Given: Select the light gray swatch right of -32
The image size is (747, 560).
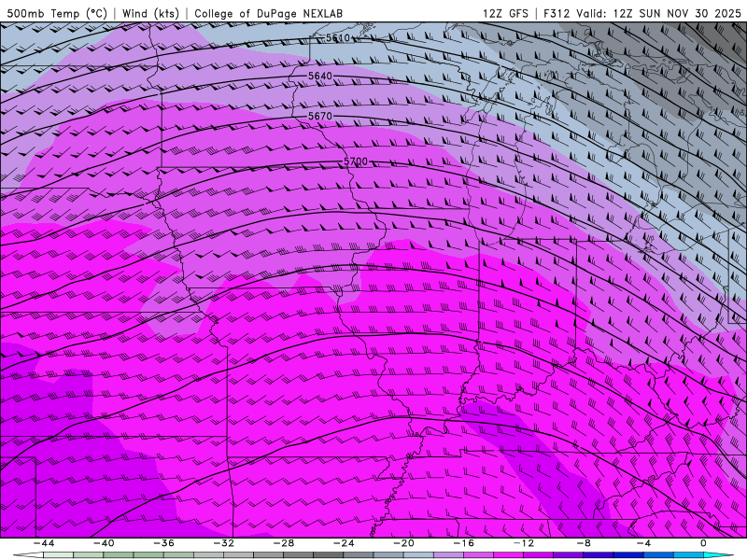Looking at the screenshot, I should (x=239, y=555).
